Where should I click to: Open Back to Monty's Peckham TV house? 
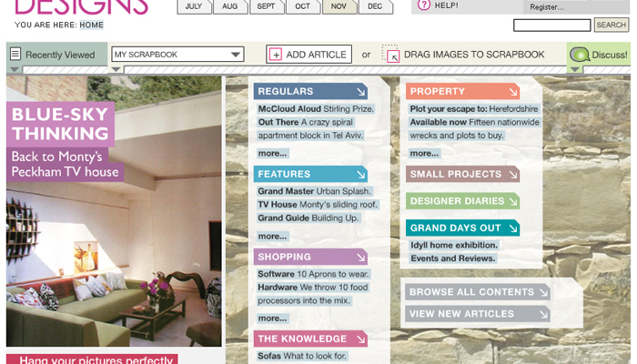(65, 164)
